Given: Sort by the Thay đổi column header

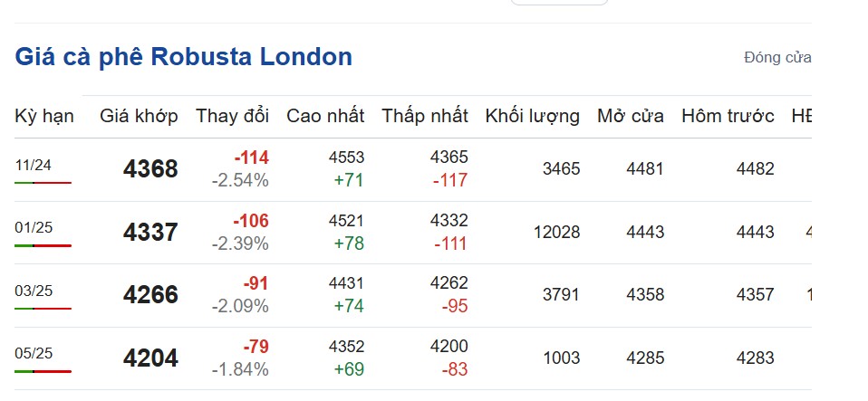Looking at the screenshot, I should pyautogui.click(x=232, y=116).
